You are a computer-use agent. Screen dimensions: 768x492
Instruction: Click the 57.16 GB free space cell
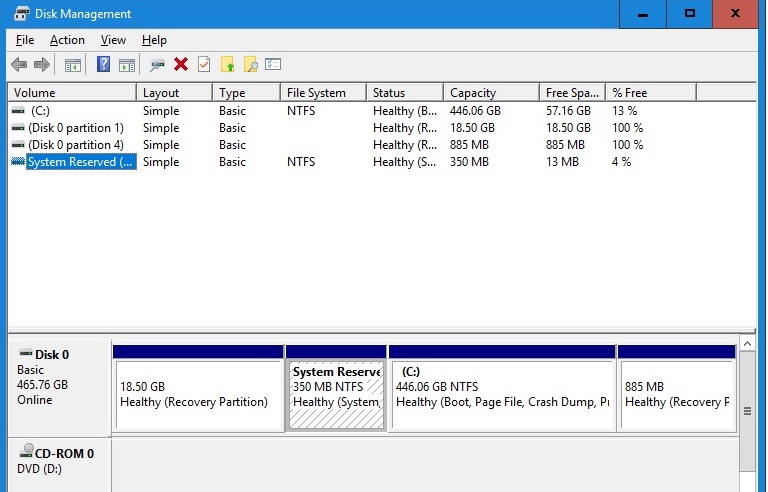click(568, 111)
